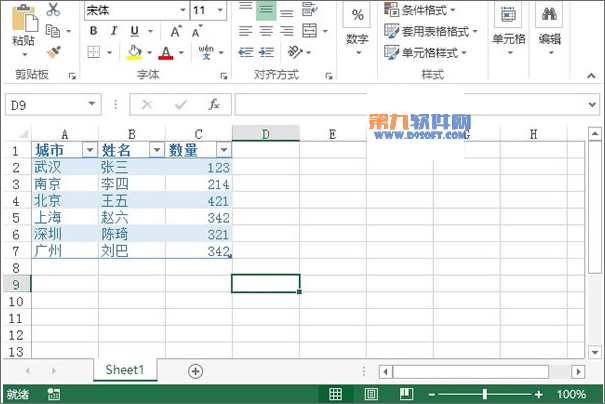Image resolution: width=605 pixels, height=404 pixels.
Task: Open the 城市 column filter
Action: 90,149
